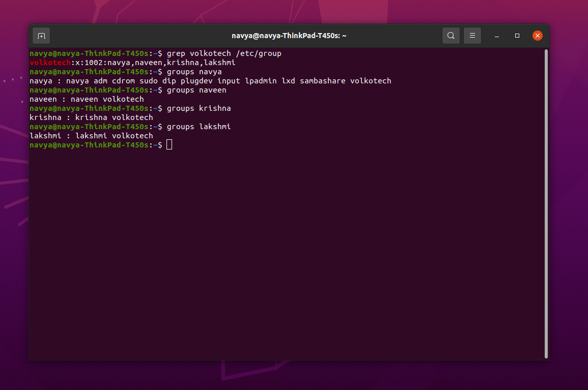Viewport: 588px width, 390px height.
Task: Minimize the terminal window
Action: (496, 36)
